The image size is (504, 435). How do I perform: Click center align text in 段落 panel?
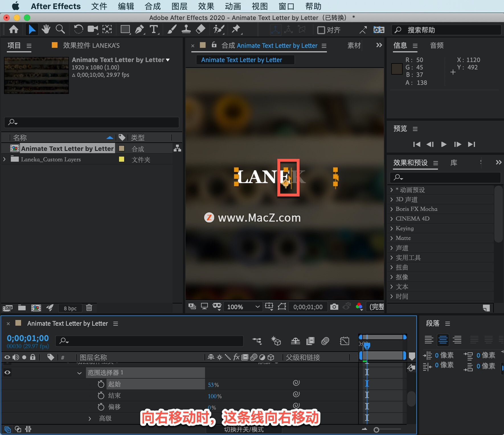(443, 340)
